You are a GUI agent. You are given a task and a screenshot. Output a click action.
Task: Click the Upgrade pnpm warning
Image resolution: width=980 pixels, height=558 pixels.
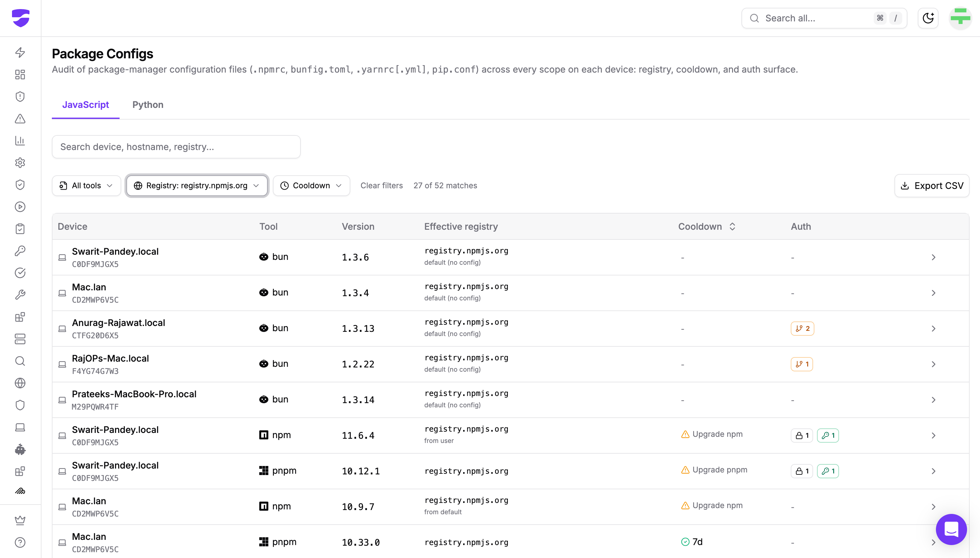(714, 470)
